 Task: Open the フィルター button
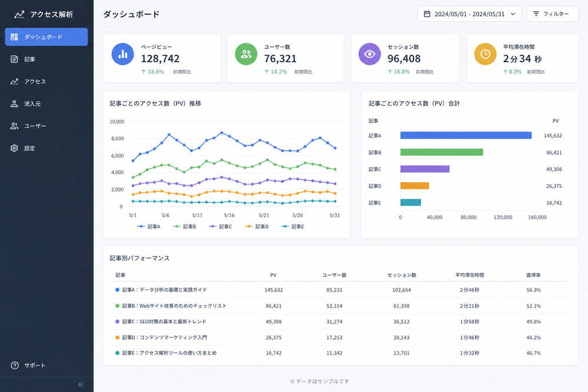[x=552, y=14]
